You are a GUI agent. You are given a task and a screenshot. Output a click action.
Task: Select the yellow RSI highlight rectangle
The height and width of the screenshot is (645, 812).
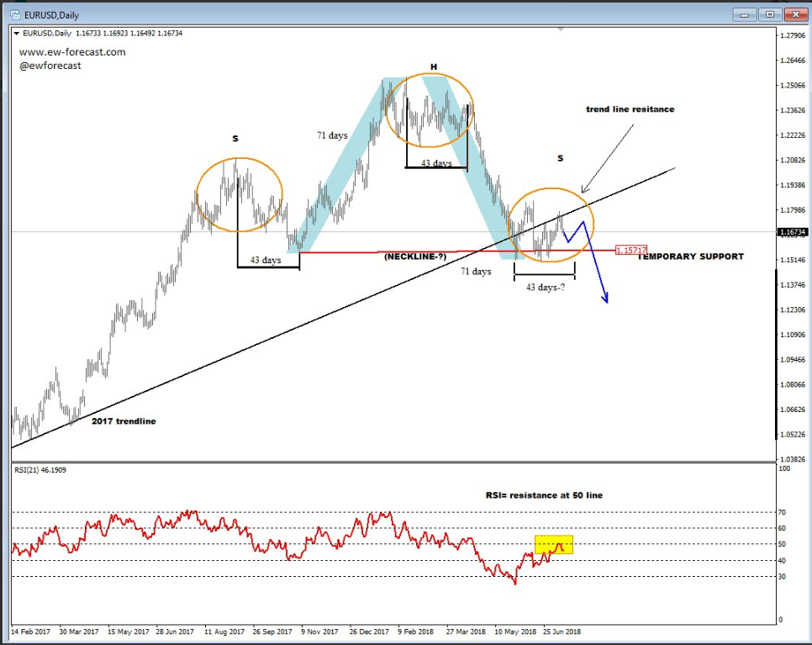553,544
